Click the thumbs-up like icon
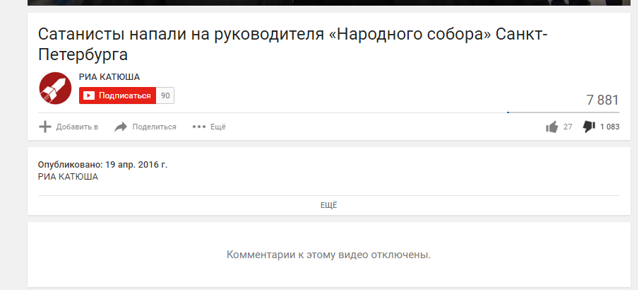This screenshot has height=290, width=644. pyautogui.click(x=552, y=127)
